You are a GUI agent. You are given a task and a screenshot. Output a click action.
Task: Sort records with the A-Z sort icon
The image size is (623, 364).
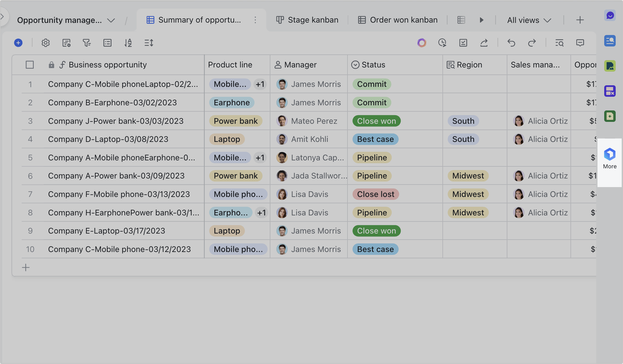[x=128, y=43]
